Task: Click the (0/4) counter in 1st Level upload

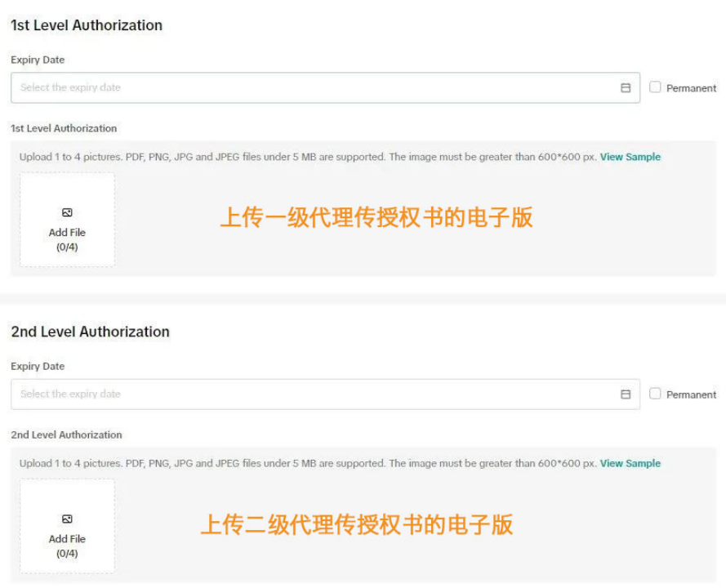Action: coord(67,247)
